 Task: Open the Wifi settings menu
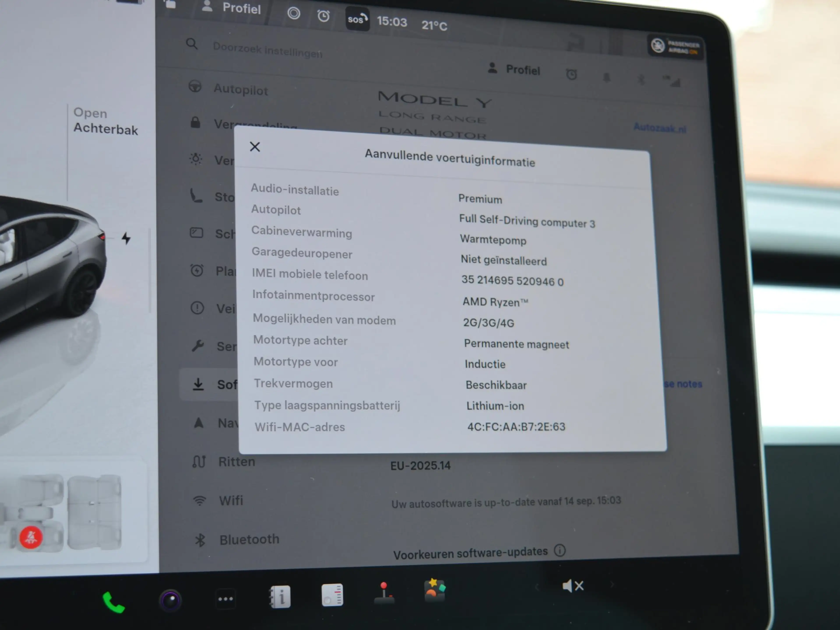point(218,500)
